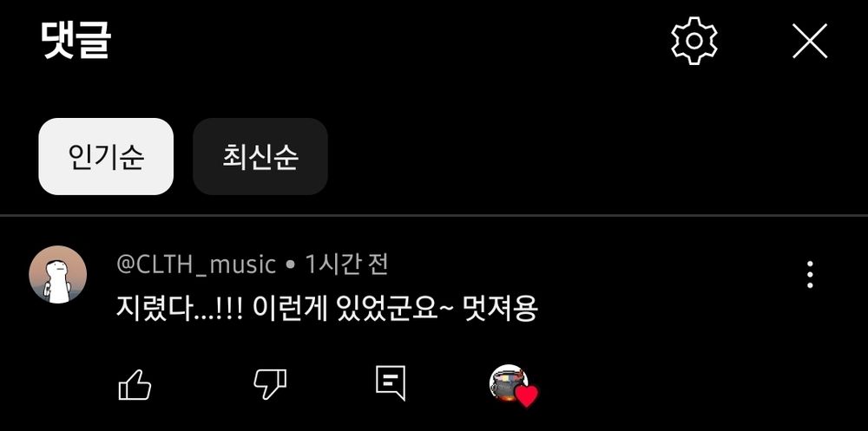Tap the ghost character avatar thumbnail
868x431 pixels.
57,274
